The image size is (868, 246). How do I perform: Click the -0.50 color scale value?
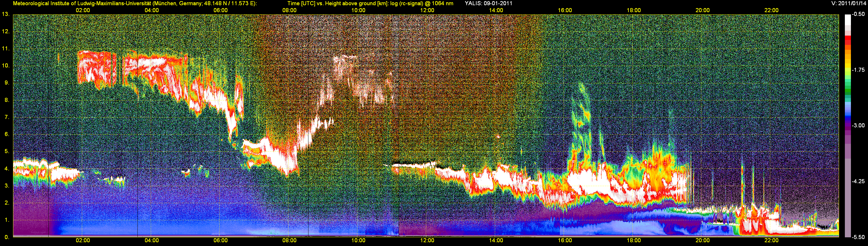click(858, 14)
